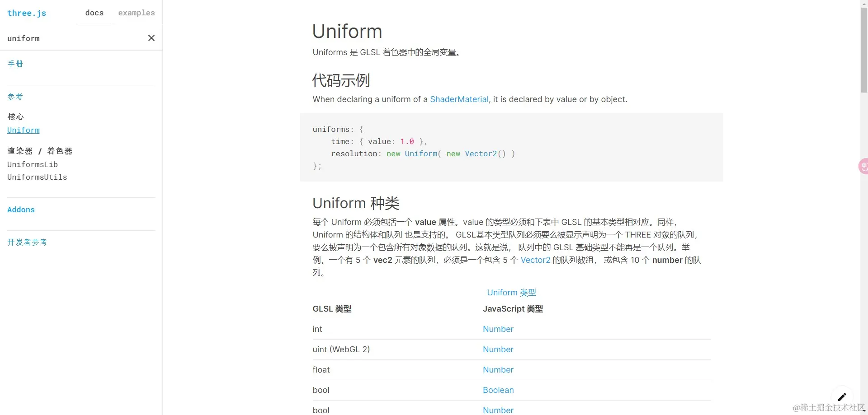
Task: Switch to the examples tab
Action: click(137, 13)
